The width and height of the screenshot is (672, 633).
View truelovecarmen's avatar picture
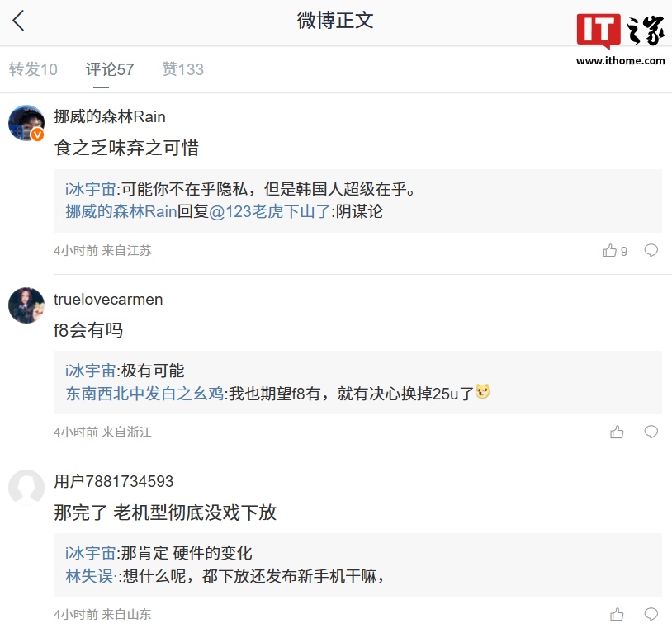pyautogui.click(x=26, y=305)
